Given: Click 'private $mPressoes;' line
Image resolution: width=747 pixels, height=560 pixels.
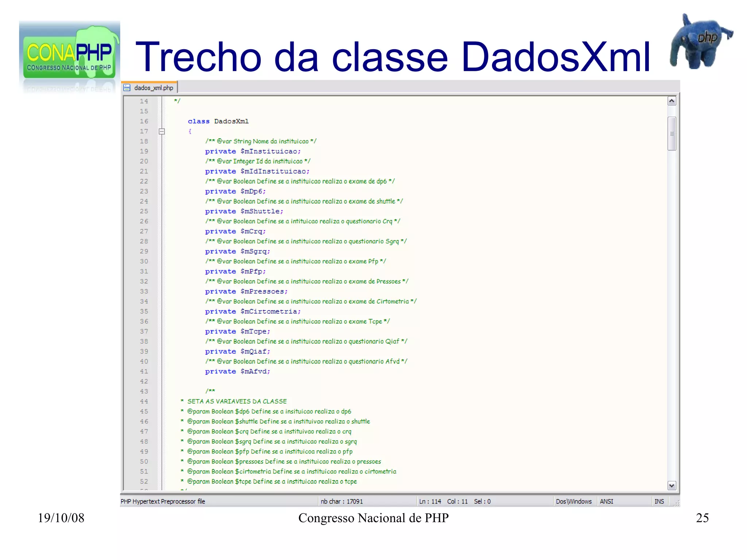Looking at the screenshot, I should click(246, 291).
